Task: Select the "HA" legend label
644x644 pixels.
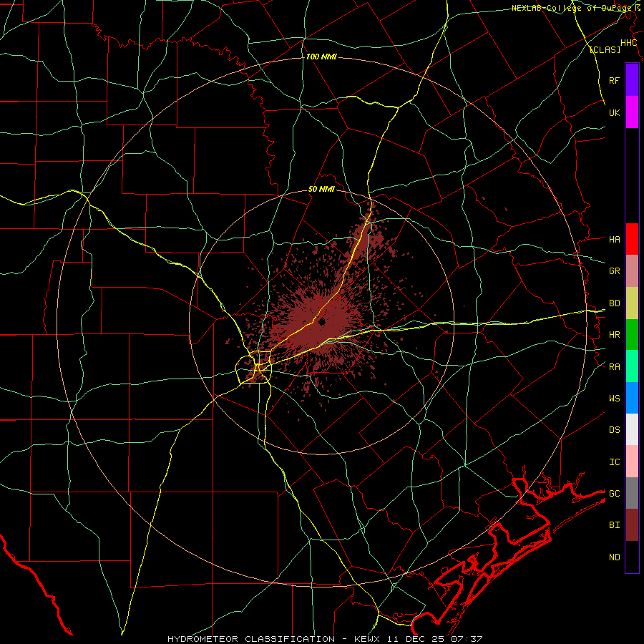Action: point(614,239)
